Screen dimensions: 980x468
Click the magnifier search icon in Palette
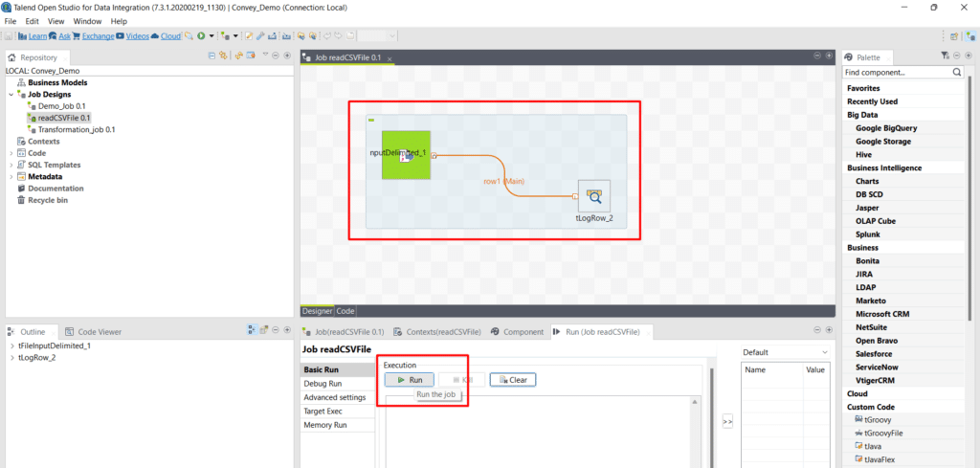[x=957, y=73]
